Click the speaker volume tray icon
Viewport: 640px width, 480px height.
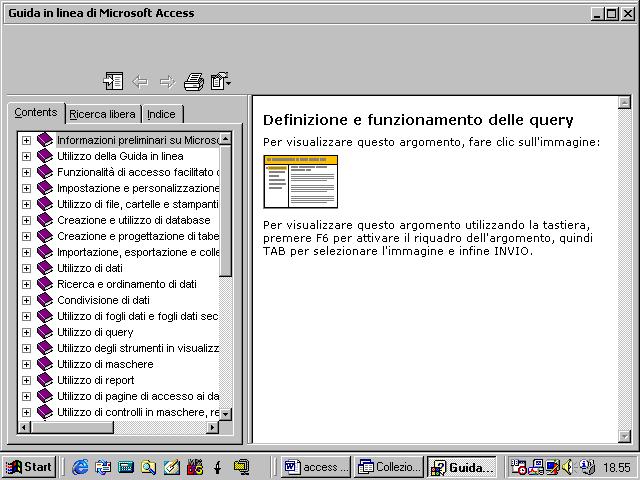click(567, 467)
